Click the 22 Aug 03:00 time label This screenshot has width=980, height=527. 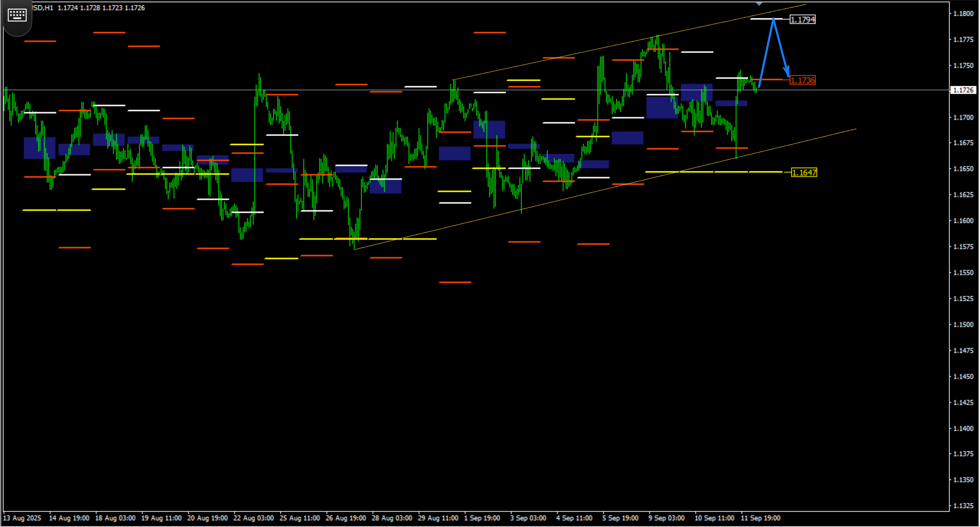(254, 518)
